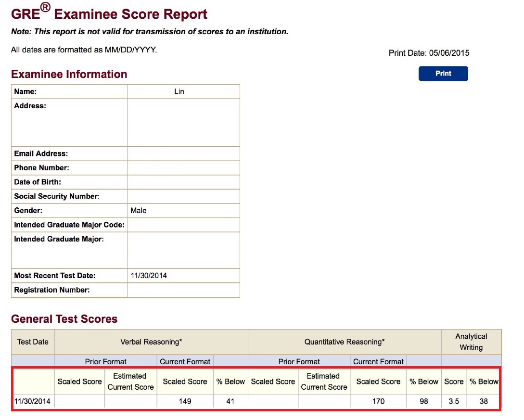Select the Quantitative scaled score 170
This screenshot has height=420, width=524.
tap(378, 401)
